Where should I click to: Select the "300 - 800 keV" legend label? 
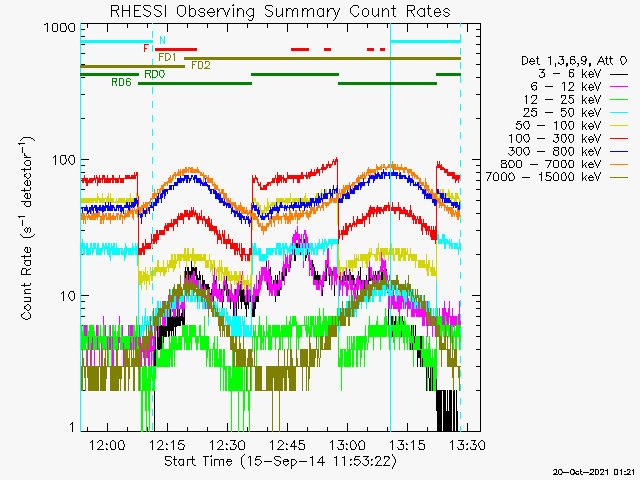pyautogui.click(x=554, y=151)
